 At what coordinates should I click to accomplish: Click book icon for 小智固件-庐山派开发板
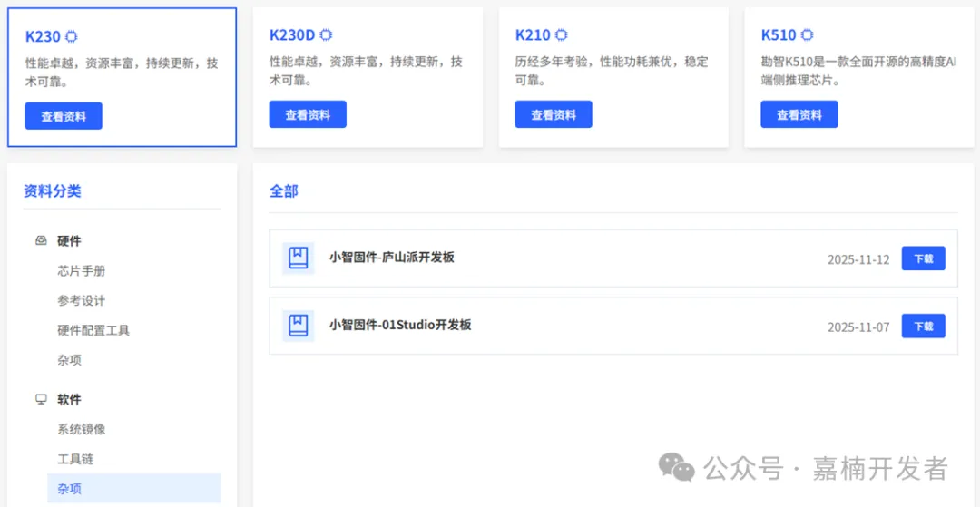298,258
